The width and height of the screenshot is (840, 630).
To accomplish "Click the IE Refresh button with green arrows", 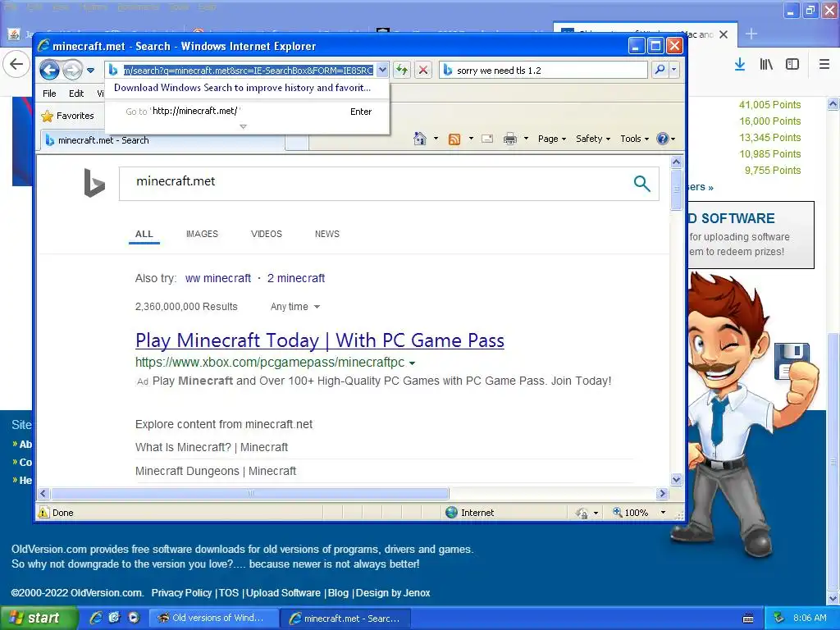I will point(402,70).
